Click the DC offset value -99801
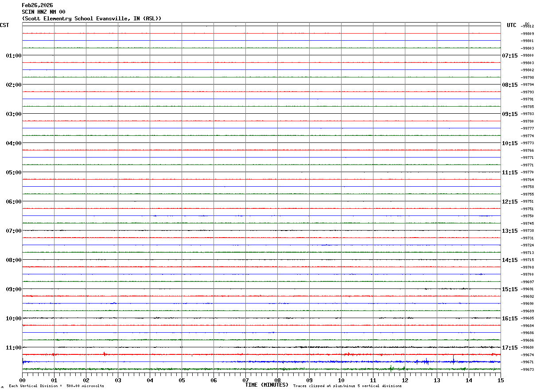Screen dimensions: 536x392 (x=527, y=41)
